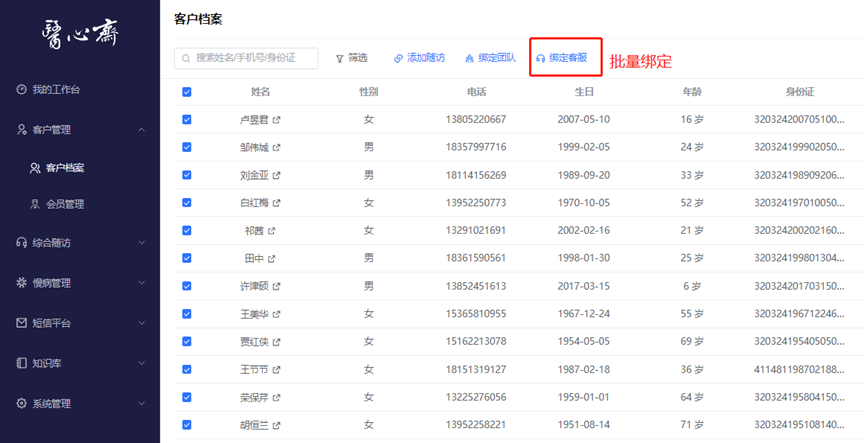The width and height of the screenshot is (864, 443).
Task: Uncheck the checkbox for 祁茜
Action: (187, 230)
